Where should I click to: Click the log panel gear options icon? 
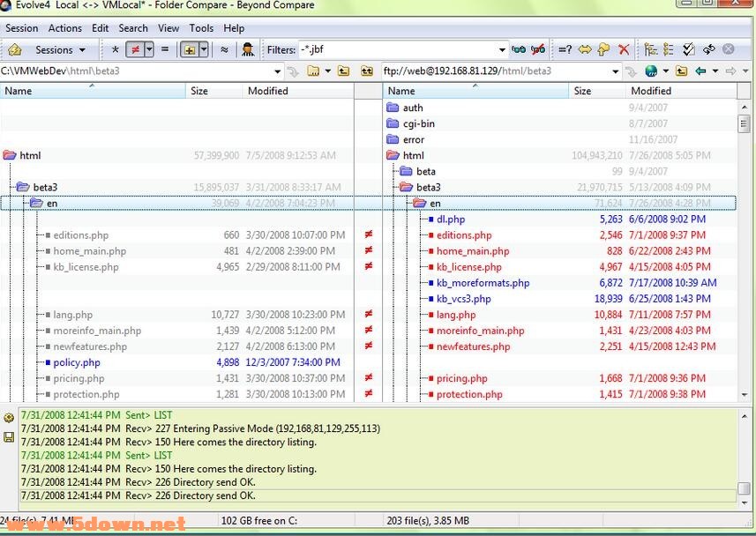point(9,417)
